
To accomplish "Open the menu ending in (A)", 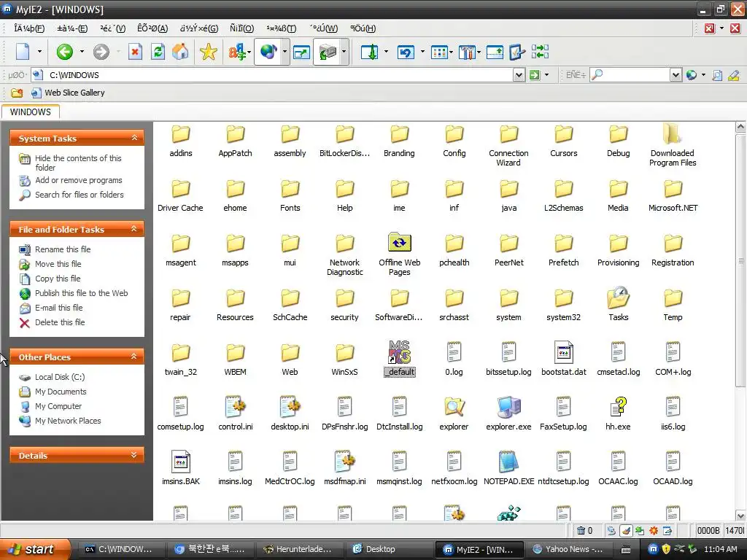I will point(152,28).
